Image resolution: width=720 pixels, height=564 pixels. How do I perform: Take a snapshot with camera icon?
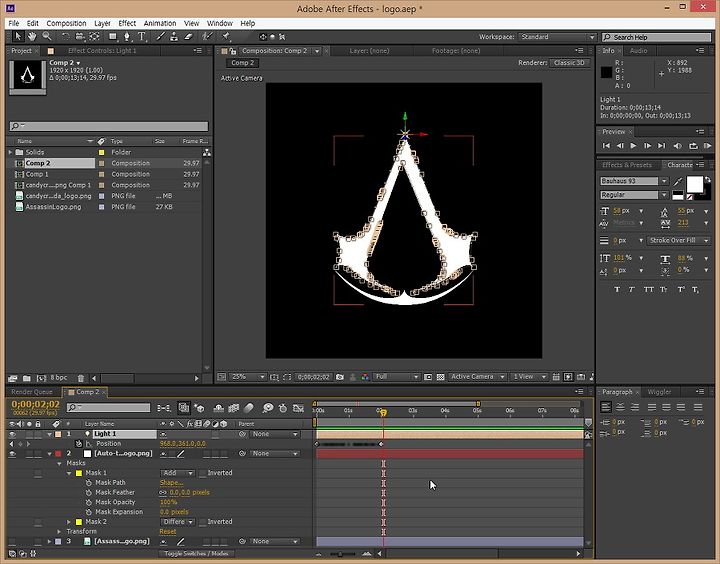pyautogui.click(x=340, y=377)
